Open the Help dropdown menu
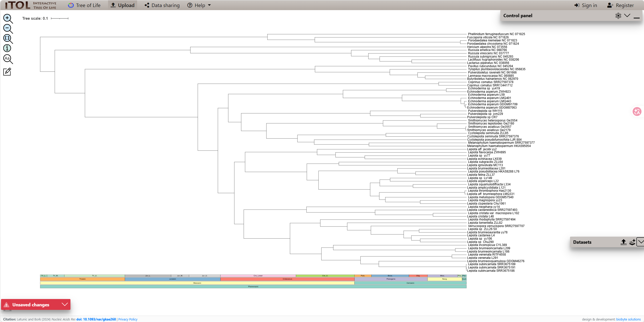 [199, 5]
